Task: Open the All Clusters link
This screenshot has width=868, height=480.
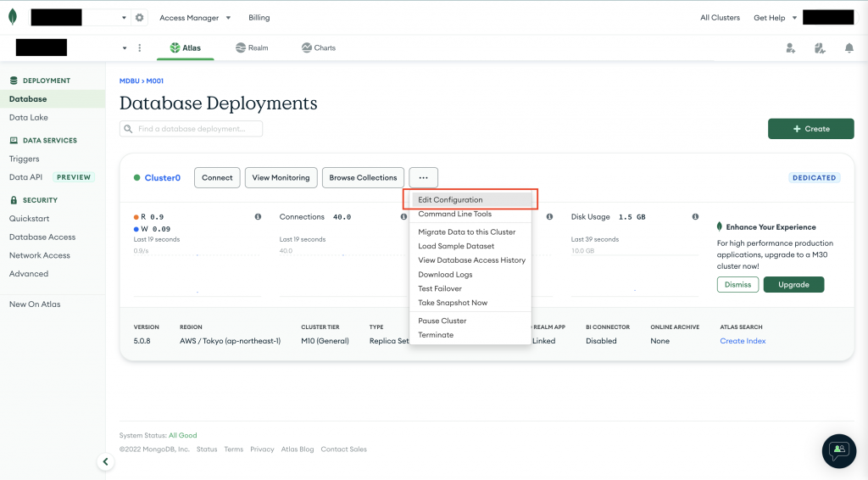Action: click(x=721, y=18)
